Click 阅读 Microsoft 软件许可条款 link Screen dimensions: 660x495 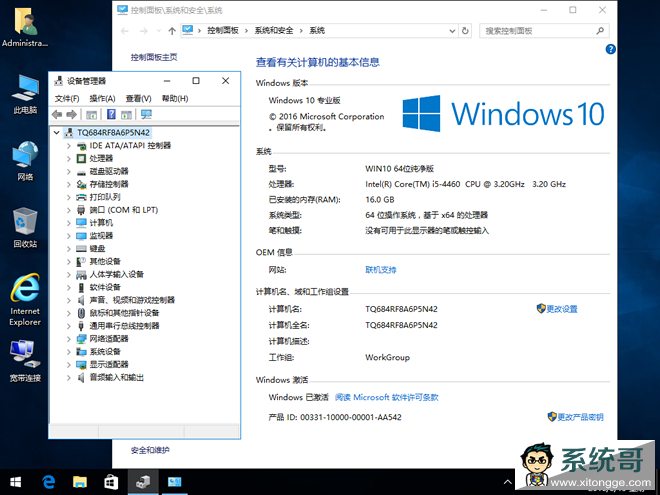(x=387, y=397)
